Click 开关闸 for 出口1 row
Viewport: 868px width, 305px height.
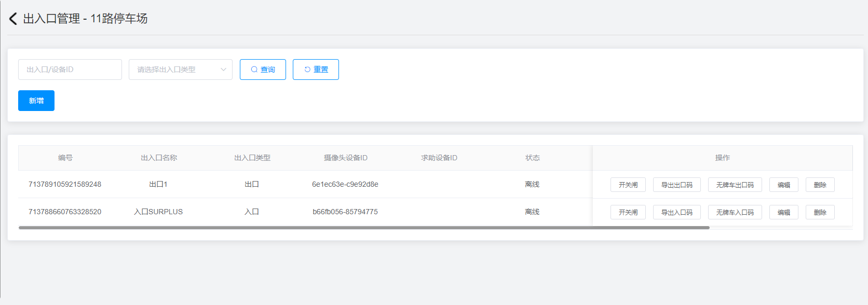click(x=628, y=185)
